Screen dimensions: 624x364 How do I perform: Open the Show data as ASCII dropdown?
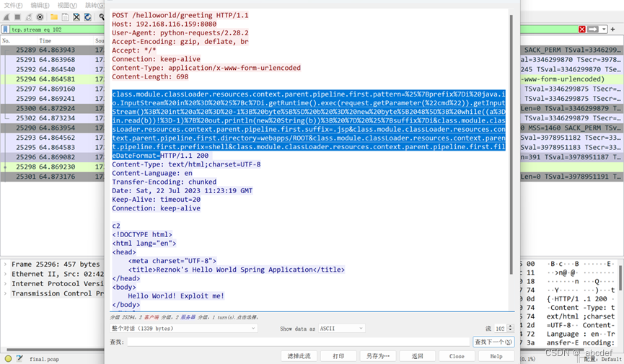(341, 328)
